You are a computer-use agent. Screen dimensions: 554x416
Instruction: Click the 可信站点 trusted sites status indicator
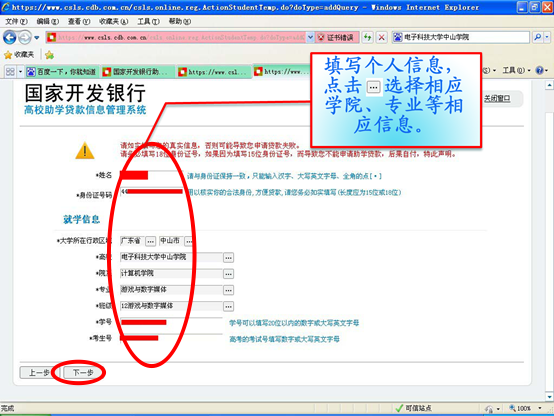(413, 408)
